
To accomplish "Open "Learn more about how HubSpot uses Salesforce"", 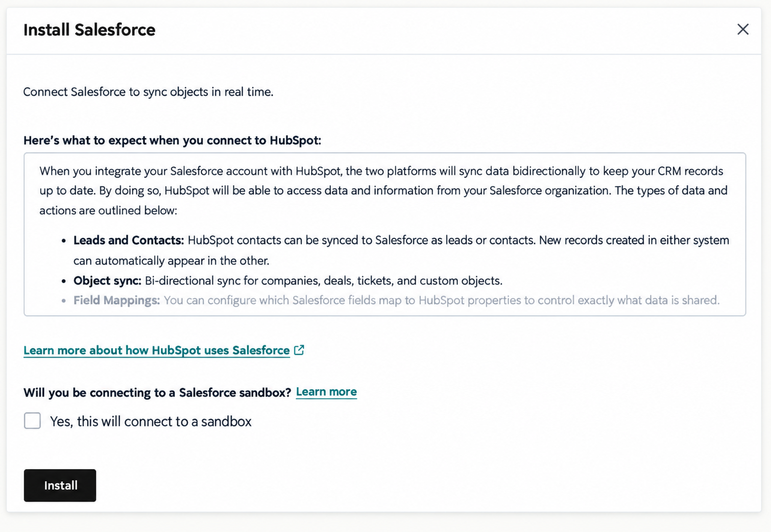I will 156,350.
